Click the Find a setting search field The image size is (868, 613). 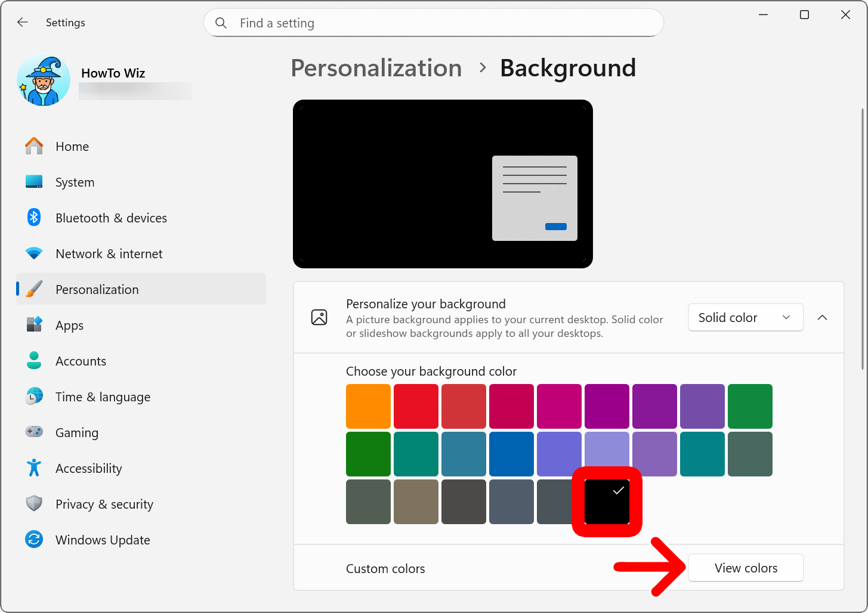coord(441,23)
